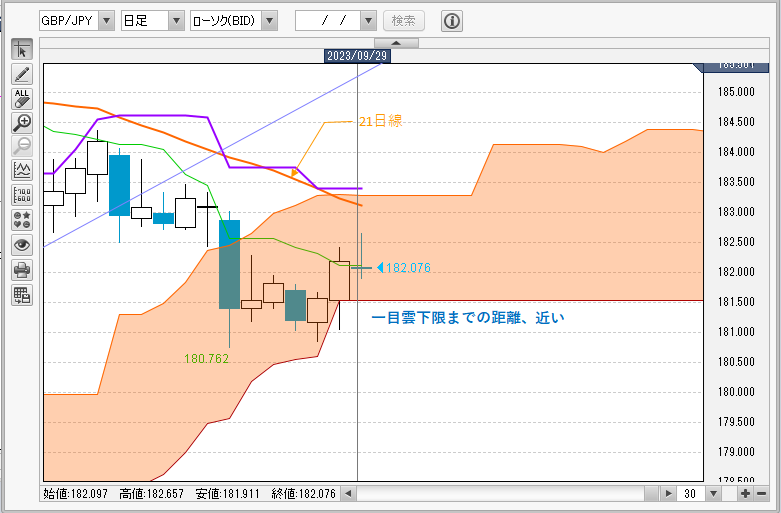Open the price scale settings icon
Screen dimensions: 781x513
click(22, 195)
